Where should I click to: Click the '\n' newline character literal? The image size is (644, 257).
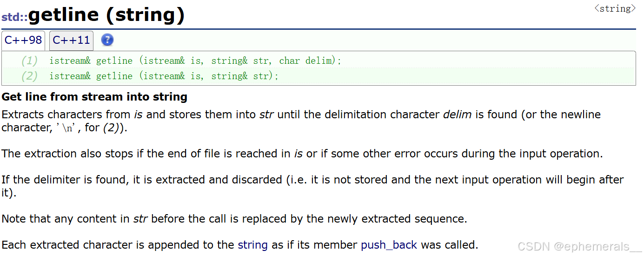[x=67, y=128]
